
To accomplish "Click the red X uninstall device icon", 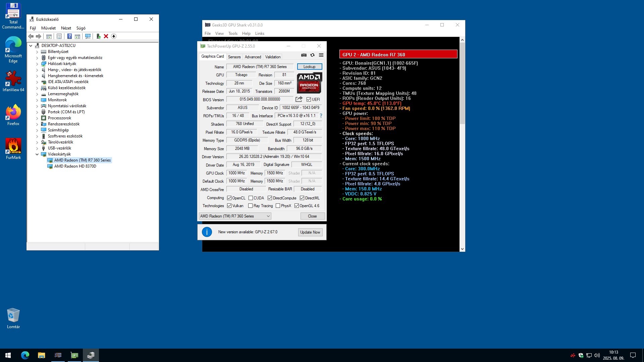I will coord(106,36).
